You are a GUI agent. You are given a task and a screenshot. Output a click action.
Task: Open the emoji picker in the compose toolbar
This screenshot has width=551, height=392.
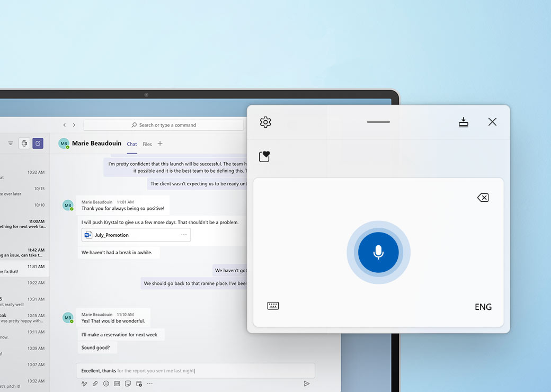pos(105,383)
